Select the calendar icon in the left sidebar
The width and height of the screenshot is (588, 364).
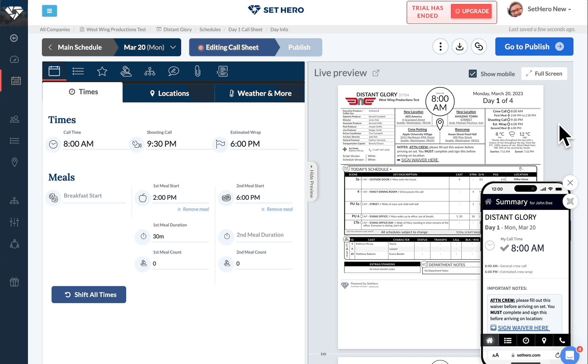(16, 80)
